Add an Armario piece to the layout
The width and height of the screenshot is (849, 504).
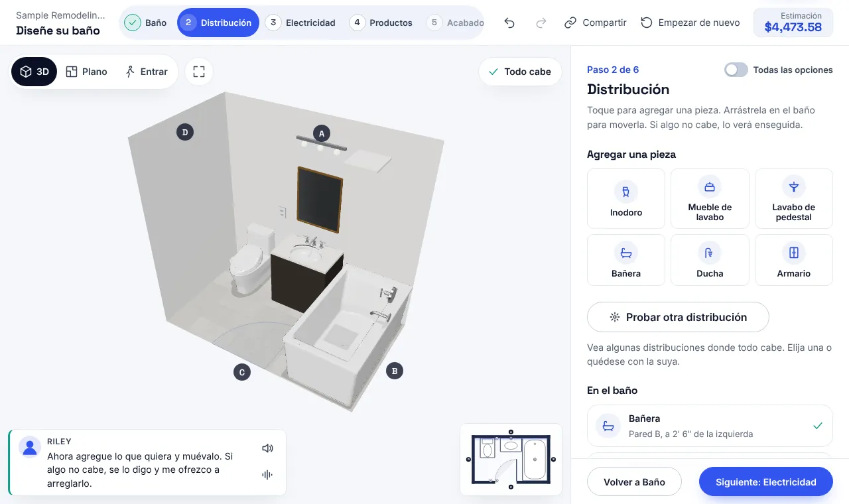coord(793,259)
